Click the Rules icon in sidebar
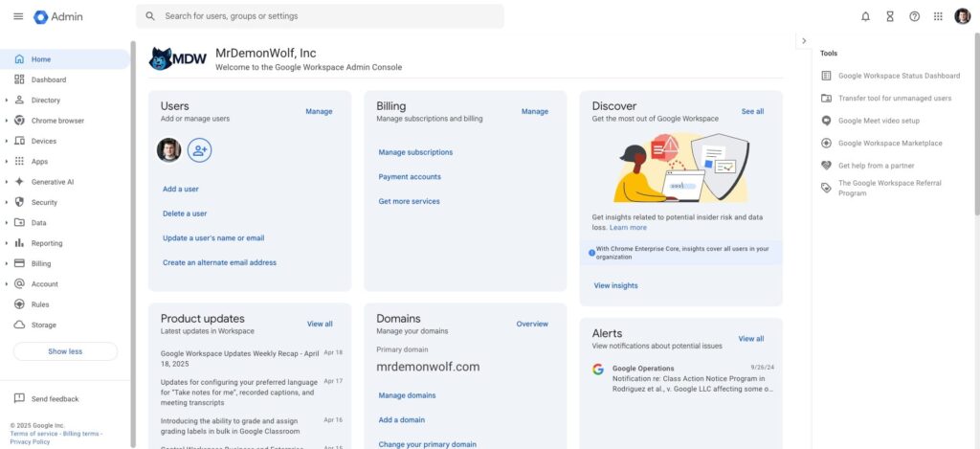 (x=19, y=304)
